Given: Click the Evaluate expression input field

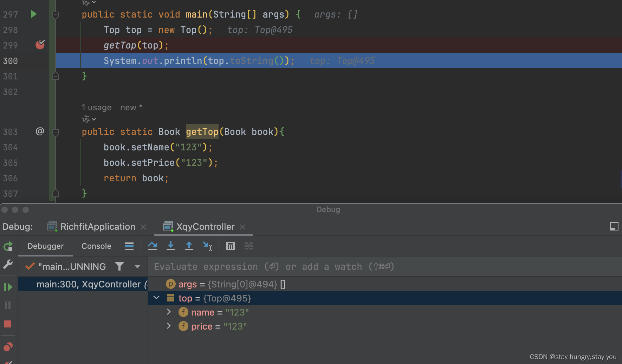Looking at the screenshot, I should click(385, 267).
